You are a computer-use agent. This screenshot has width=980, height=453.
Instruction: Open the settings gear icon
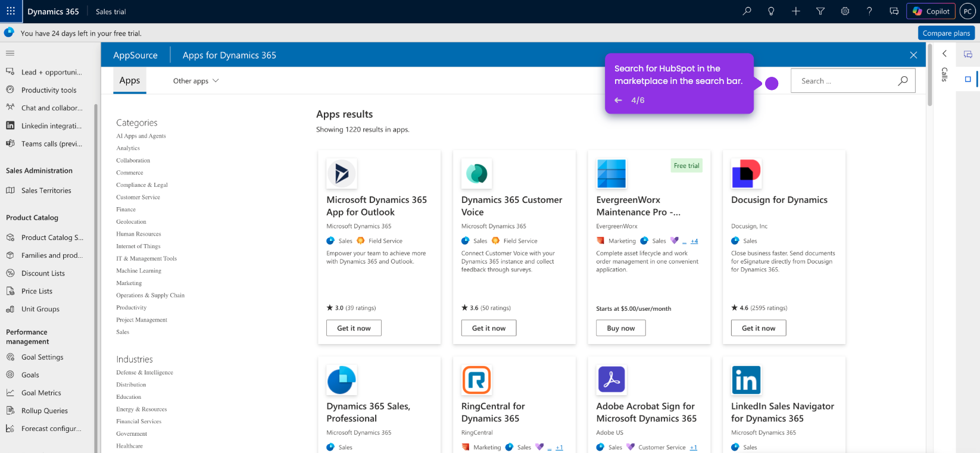click(x=845, y=11)
